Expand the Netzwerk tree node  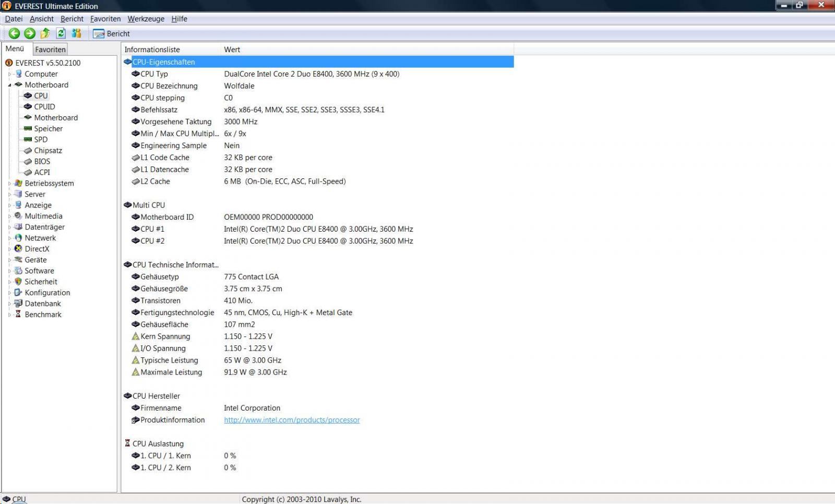[9, 238]
